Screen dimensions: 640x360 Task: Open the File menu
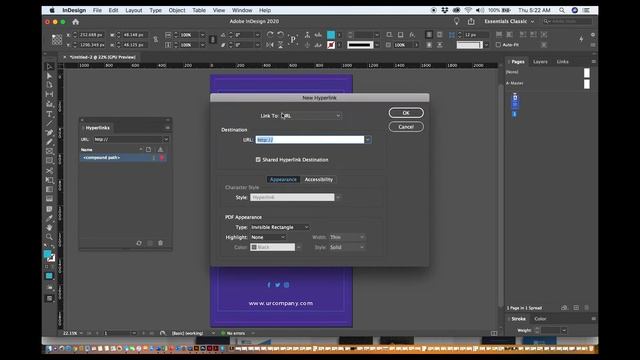pos(97,10)
